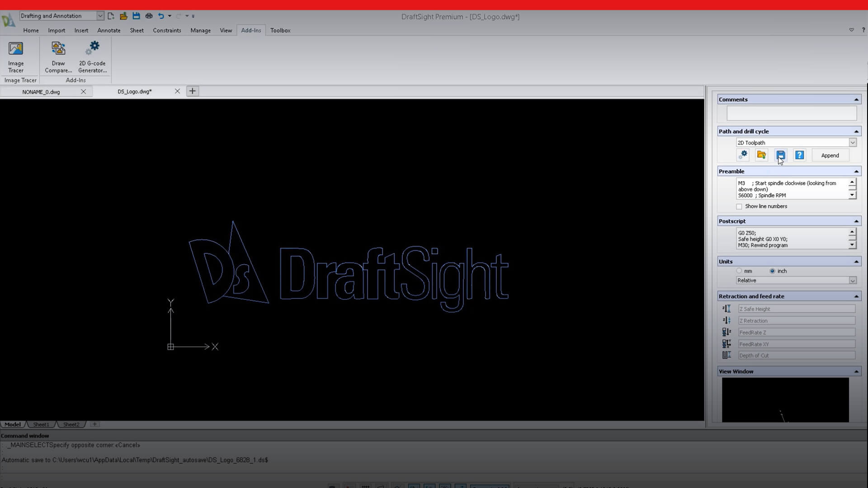Image resolution: width=868 pixels, height=488 pixels.
Task: Switch to the Home ribbon tab
Action: (x=31, y=30)
